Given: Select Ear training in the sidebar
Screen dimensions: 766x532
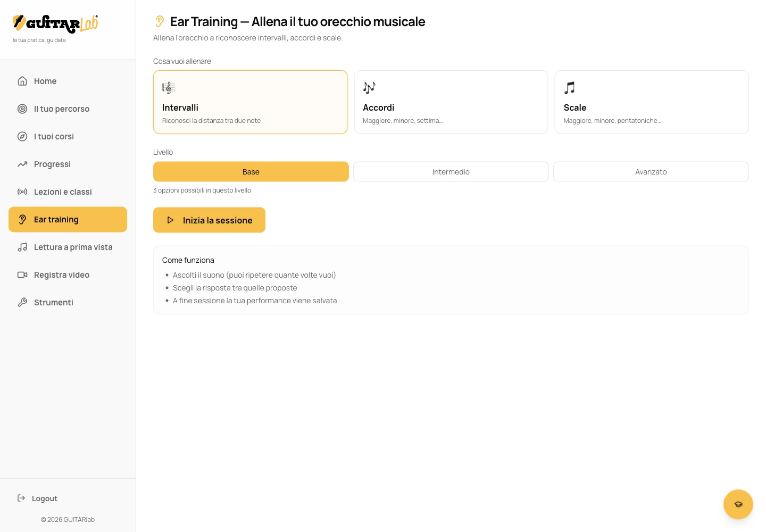Looking at the screenshot, I should (68, 219).
